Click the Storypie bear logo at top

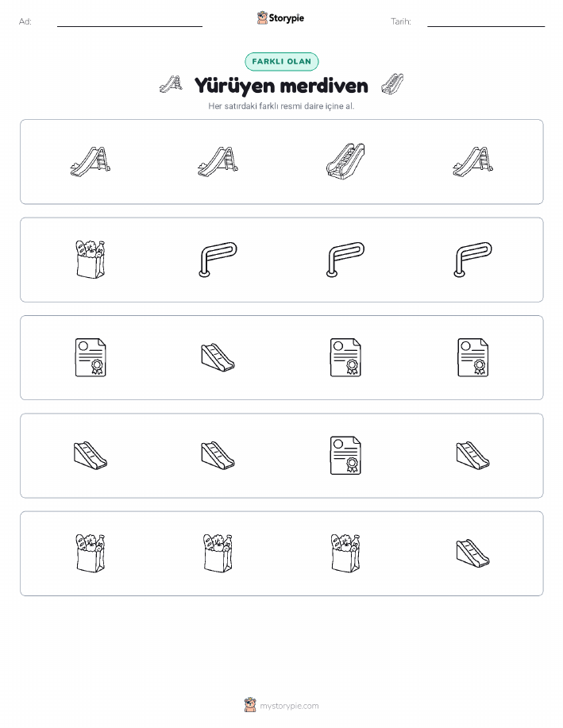coord(263,18)
